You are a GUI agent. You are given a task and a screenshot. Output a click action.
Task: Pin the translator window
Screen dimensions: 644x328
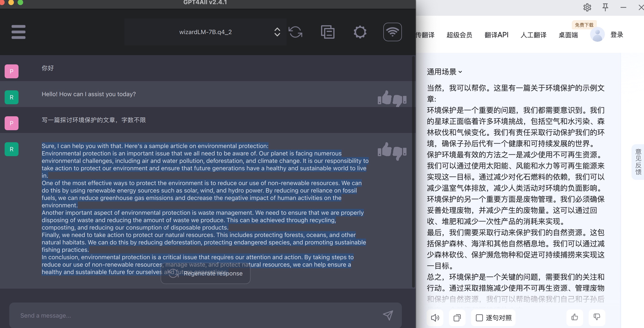click(x=605, y=7)
